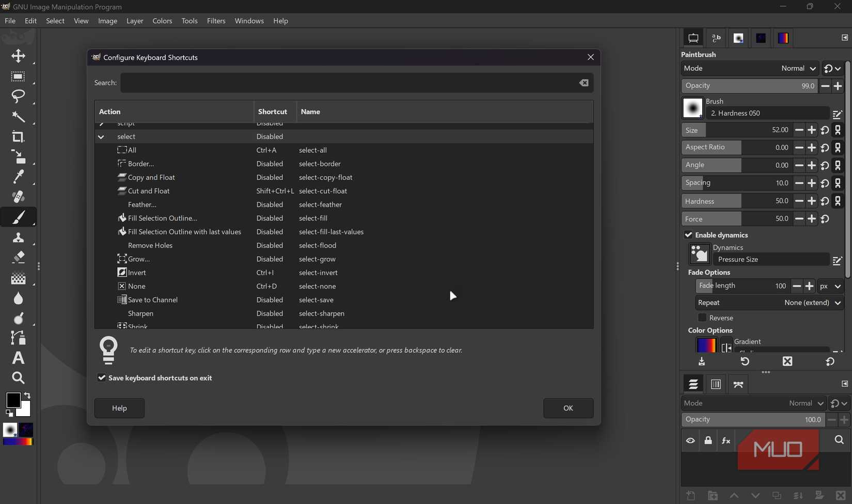This screenshot has height=504, width=852.
Task: Choose the Crop tool
Action: click(x=18, y=137)
